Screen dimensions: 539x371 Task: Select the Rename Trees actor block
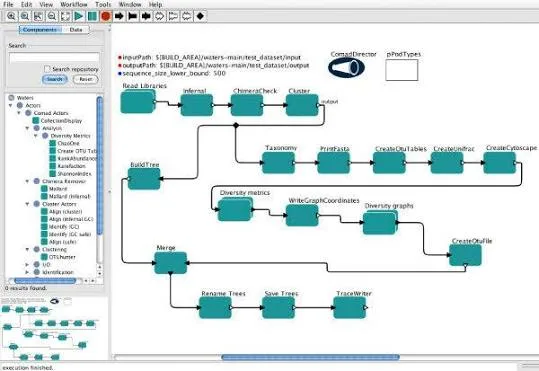coord(216,308)
